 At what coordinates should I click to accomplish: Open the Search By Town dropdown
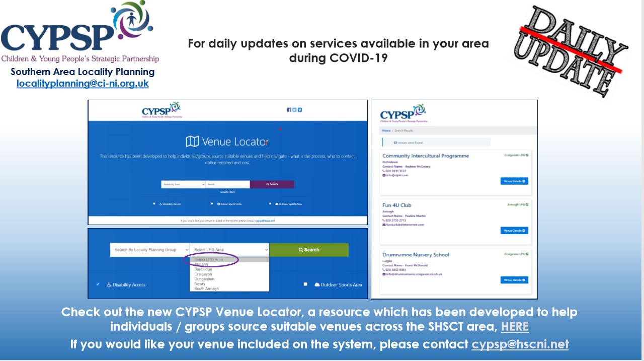click(183, 184)
